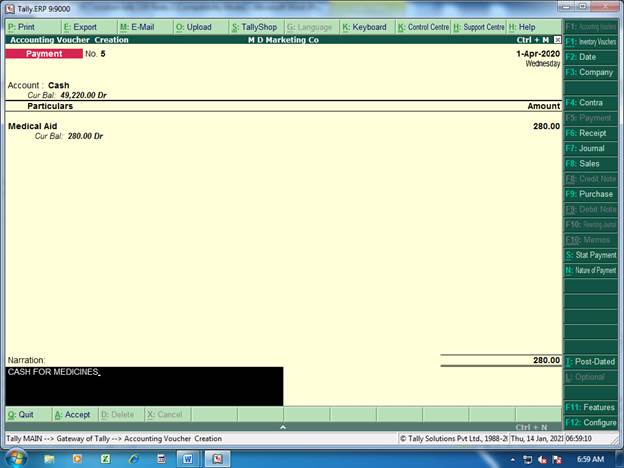The height and width of the screenshot is (468, 624).
Task: Click in the Narration text field
Action: [144, 386]
